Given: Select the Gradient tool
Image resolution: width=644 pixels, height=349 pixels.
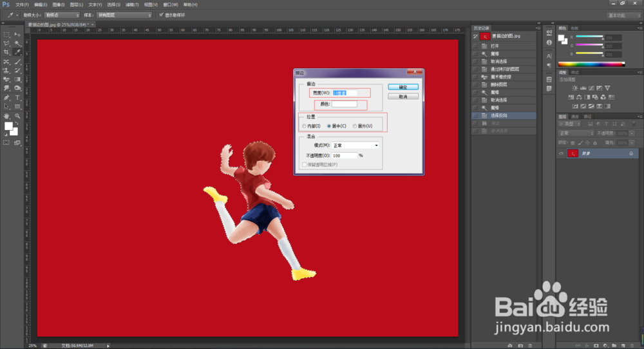Looking at the screenshot, I should click(x=17, y=80).
